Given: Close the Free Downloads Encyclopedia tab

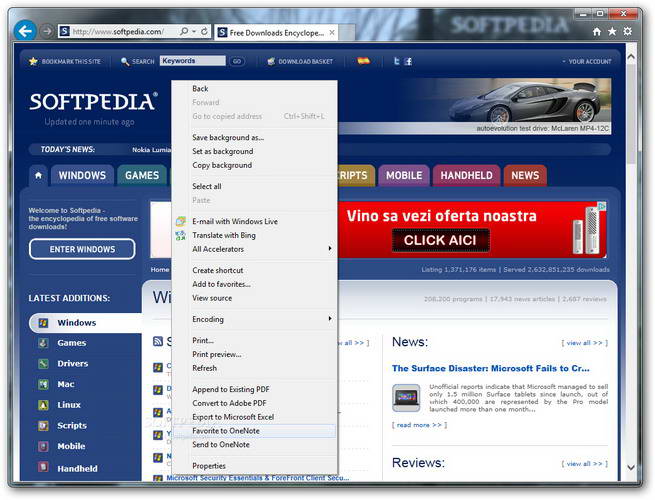Looking at the screenshot, I should tap(332, 32).
